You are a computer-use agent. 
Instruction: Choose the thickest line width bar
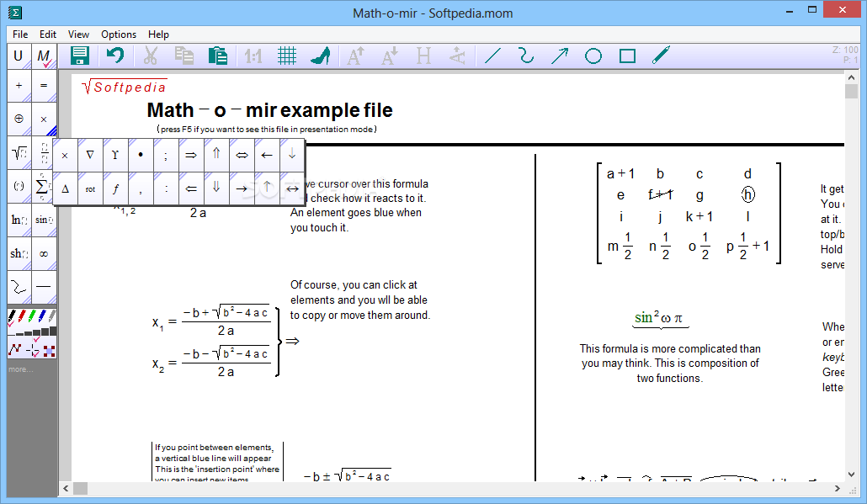coord(53,331)
